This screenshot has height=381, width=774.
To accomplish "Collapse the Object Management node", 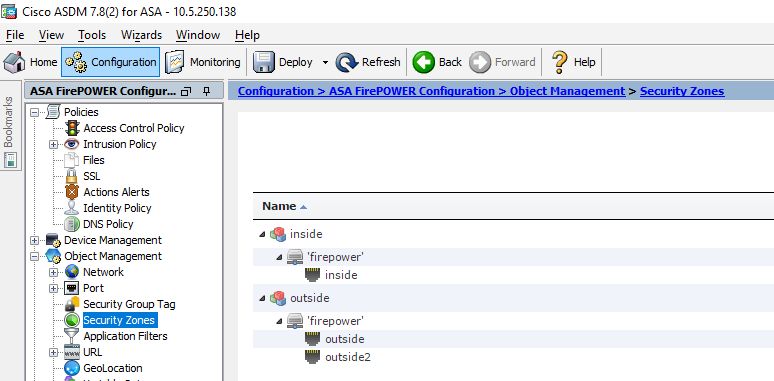I will click(34, 257).
